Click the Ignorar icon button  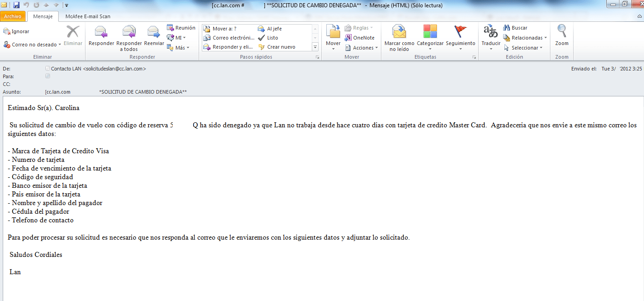pyautogui.click(x=16, y=31)
